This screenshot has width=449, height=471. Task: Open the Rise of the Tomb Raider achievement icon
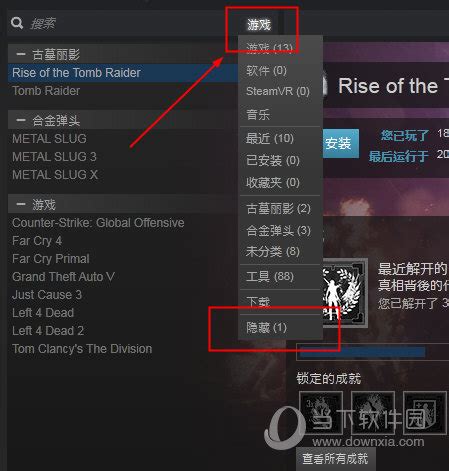(x=345, y=293)
